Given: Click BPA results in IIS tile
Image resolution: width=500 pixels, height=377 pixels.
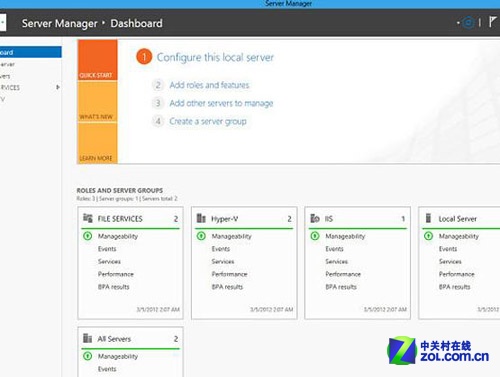Looking at the screenshot, I should (341, 287).
